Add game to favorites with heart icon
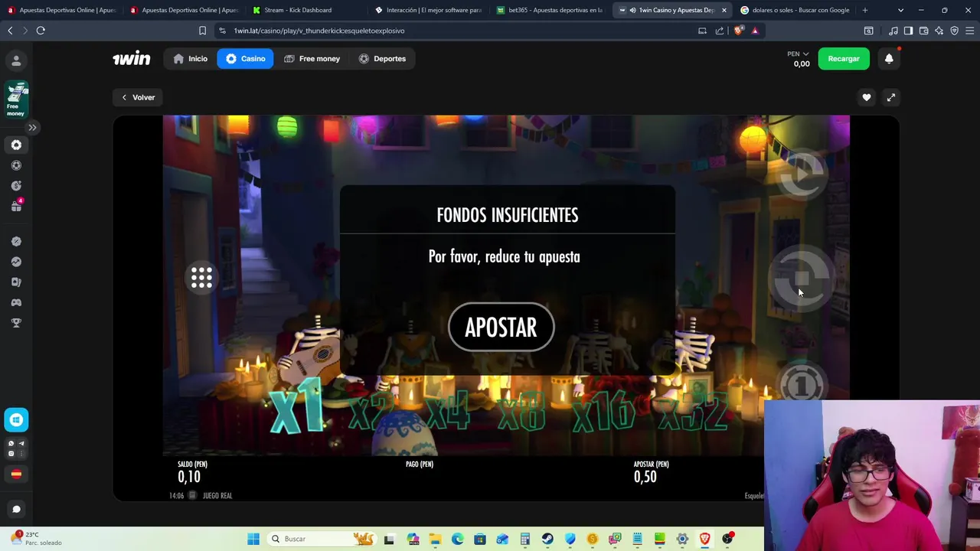This screenshot has width=980, height=551. pos(867,97)
